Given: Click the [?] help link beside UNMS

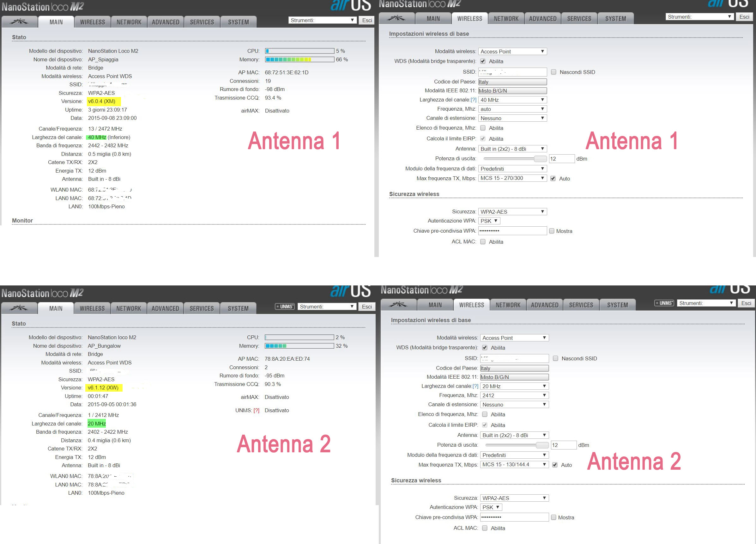Looking at the screenshot, I should [256, 410].
